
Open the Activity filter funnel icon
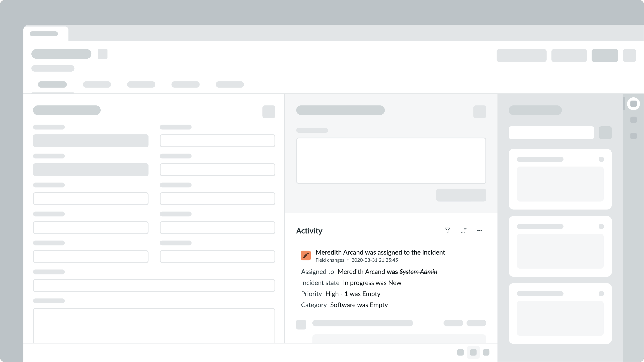(447, 230)
